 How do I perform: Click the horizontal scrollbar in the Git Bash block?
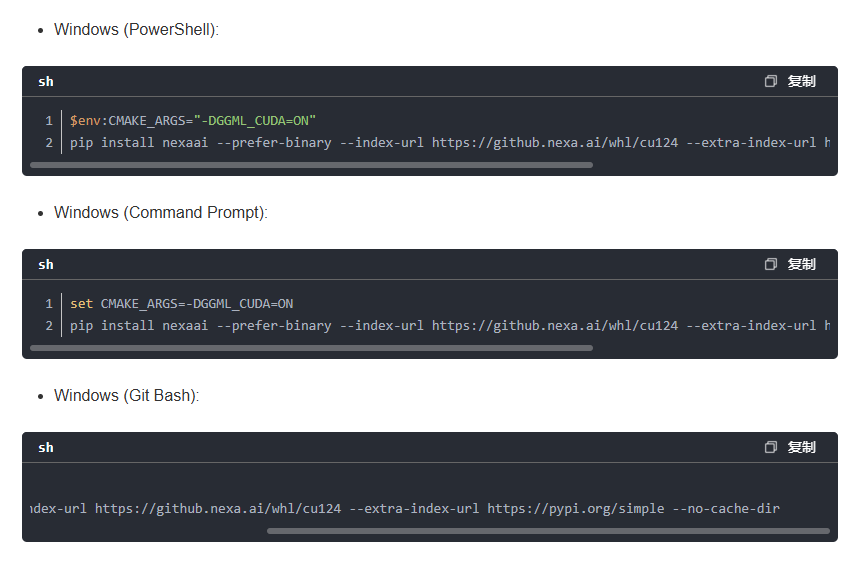click(547, 531)
